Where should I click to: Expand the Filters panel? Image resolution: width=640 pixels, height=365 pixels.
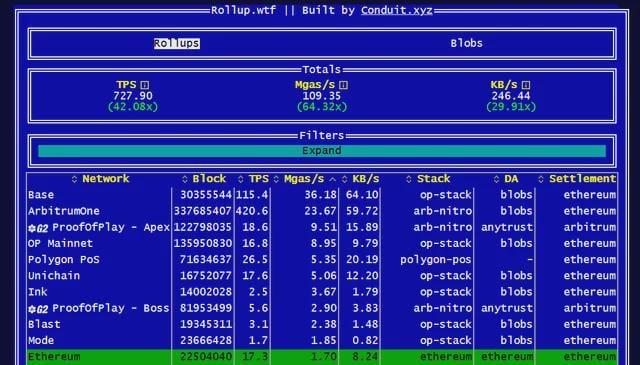click(x=322, y=151)
